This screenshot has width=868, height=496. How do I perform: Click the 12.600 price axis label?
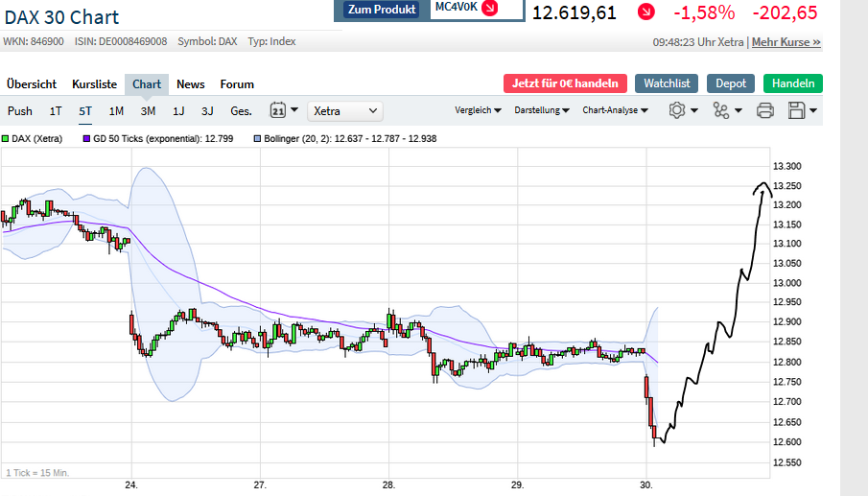pyautogui.click(x=786, y=441)
